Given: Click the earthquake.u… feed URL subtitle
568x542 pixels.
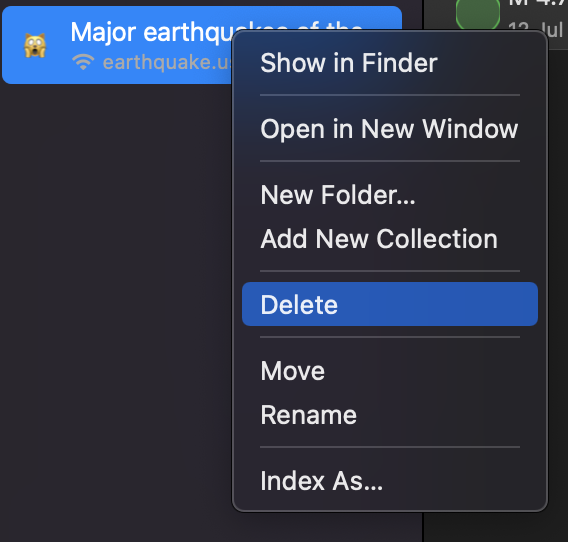Looking at the screenshot, I should click(x=167, y=62).
